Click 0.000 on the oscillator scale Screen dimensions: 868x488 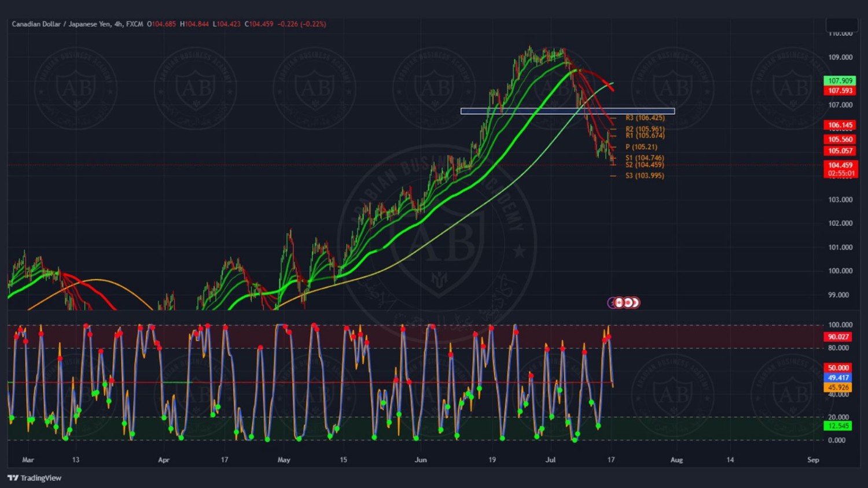click(x=837, y=440)
